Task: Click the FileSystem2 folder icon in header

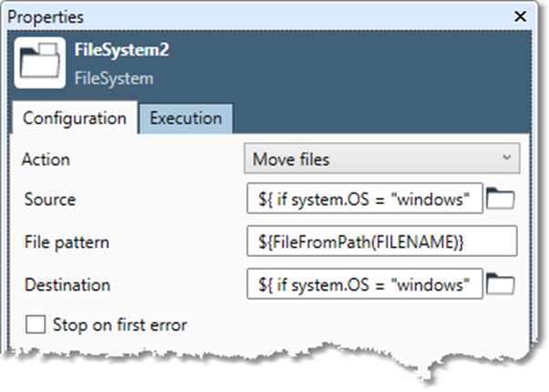Action: pyautogui.click(x=39, y=62)
